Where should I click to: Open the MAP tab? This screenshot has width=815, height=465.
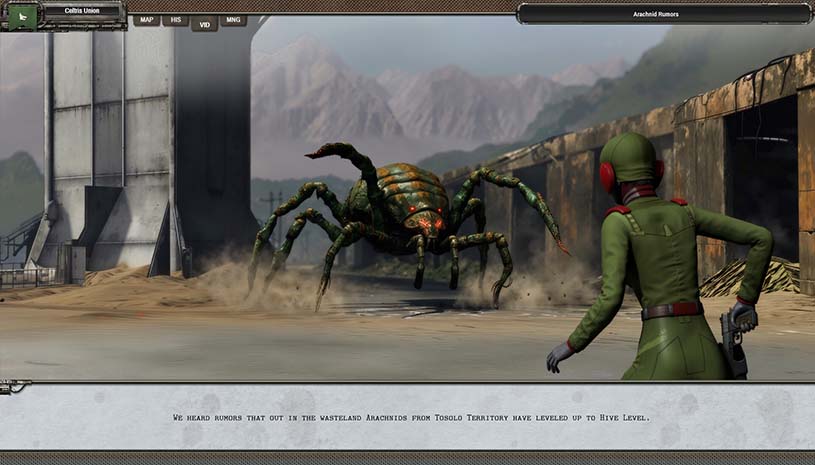tap(147, 19)
